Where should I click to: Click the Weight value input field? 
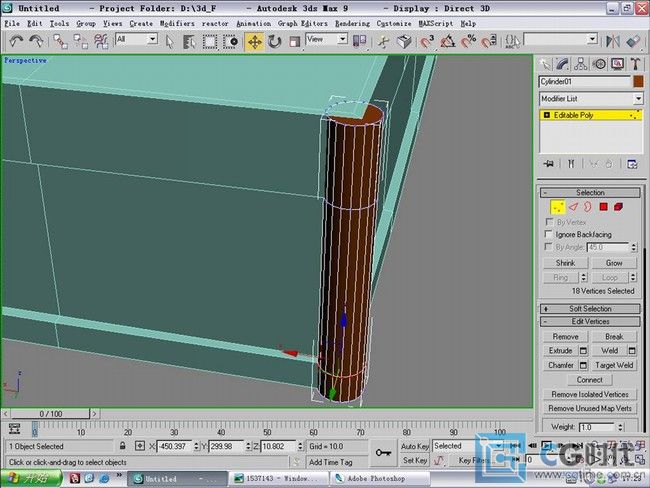pos(597,427)
